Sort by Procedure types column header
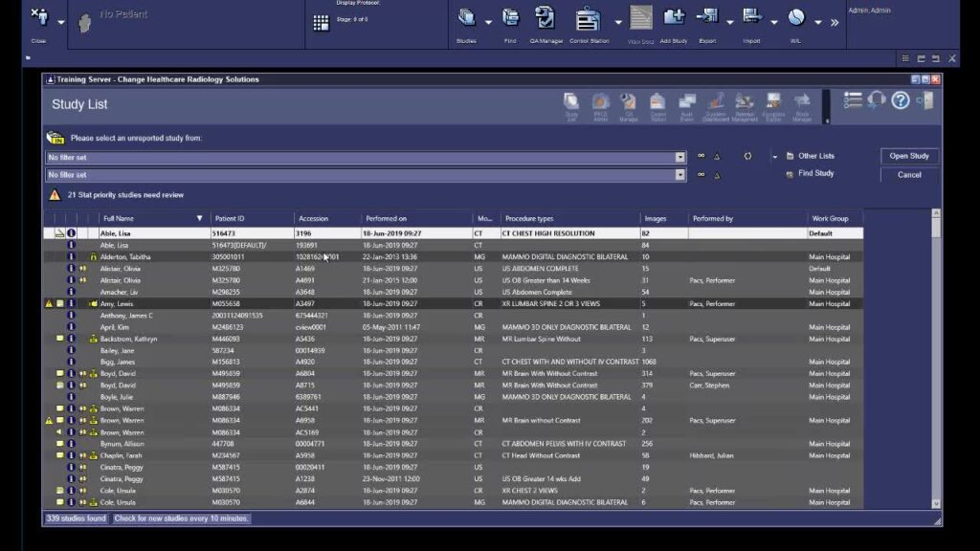Viewport: 980px width, 551px height. 570,219
